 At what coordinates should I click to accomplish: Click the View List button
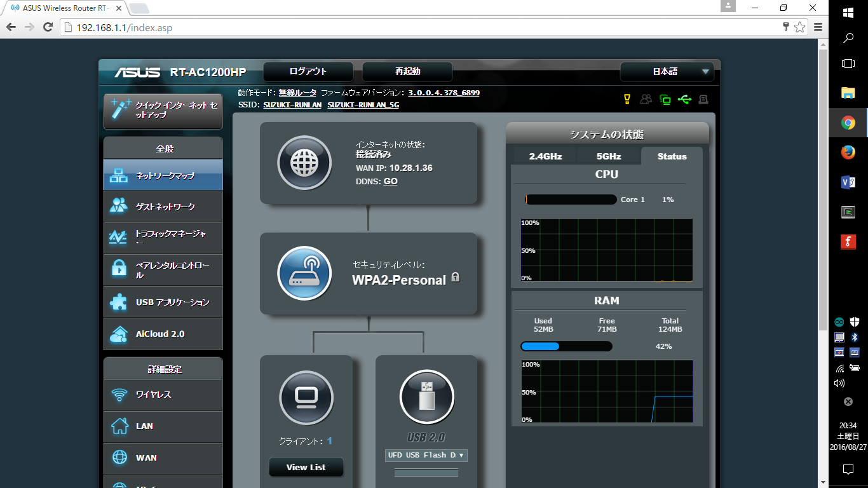click(x=306, y=467)
